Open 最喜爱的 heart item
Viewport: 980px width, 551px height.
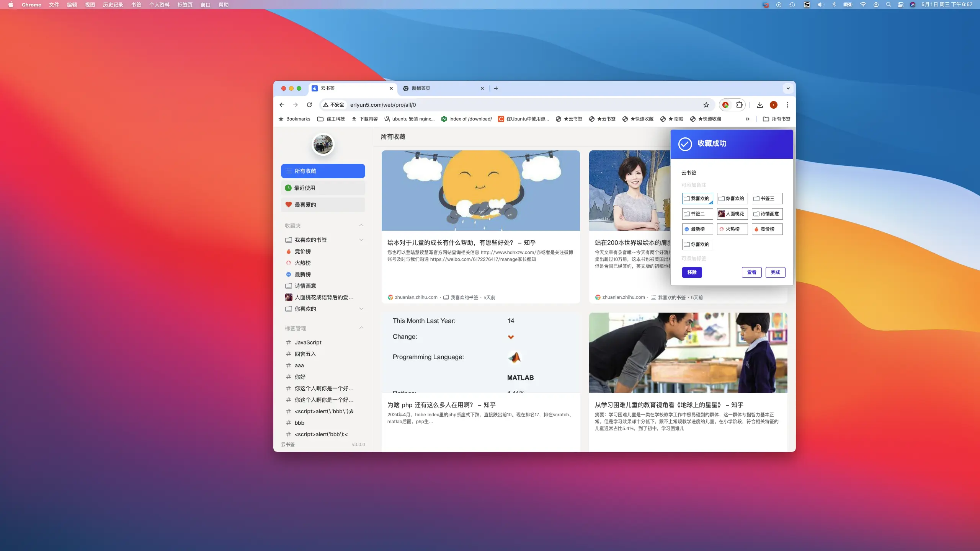click(323, 205)
